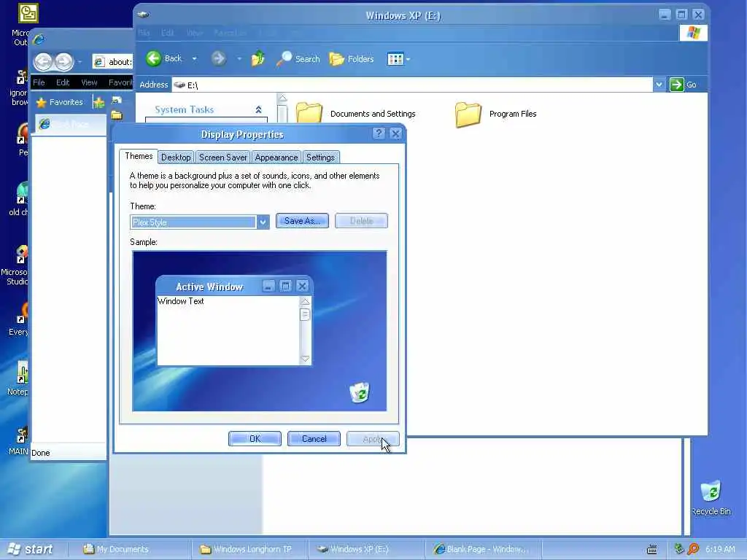Expand the Address bar dropdown in Explorer
This screenshot has width=747, height=560.
tap(659, 85)
